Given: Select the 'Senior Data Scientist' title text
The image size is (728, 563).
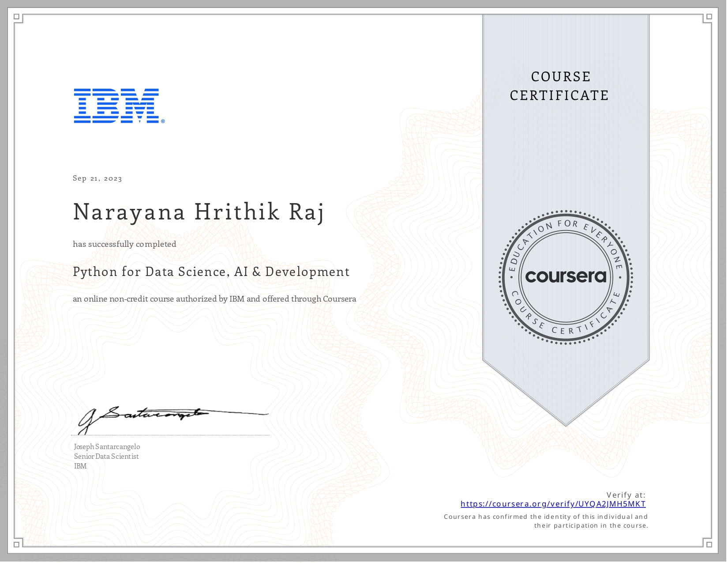Looking at the screenshot, I should [x=106, y=456].
